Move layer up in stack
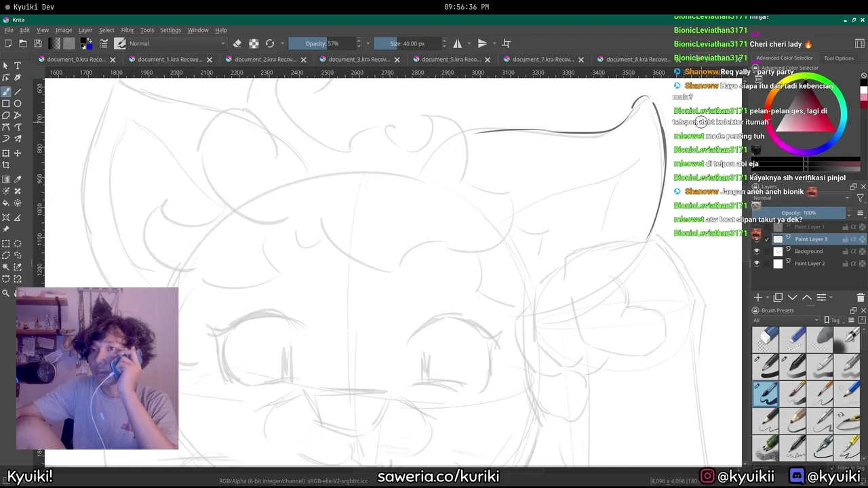868x488 pixels. point(806,298)
